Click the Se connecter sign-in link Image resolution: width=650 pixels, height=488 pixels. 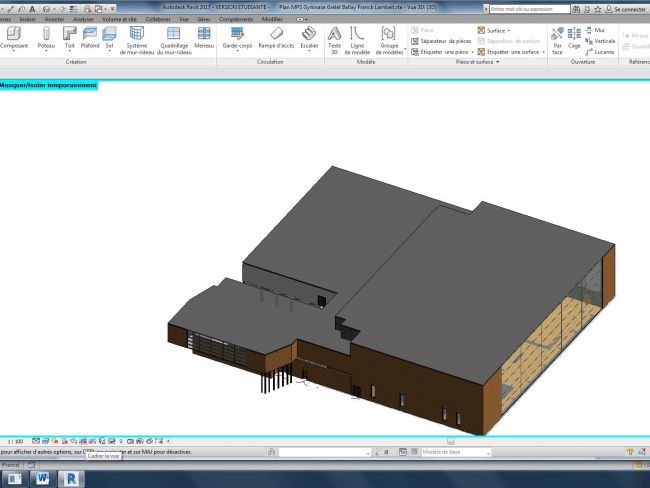click(628, 8)
